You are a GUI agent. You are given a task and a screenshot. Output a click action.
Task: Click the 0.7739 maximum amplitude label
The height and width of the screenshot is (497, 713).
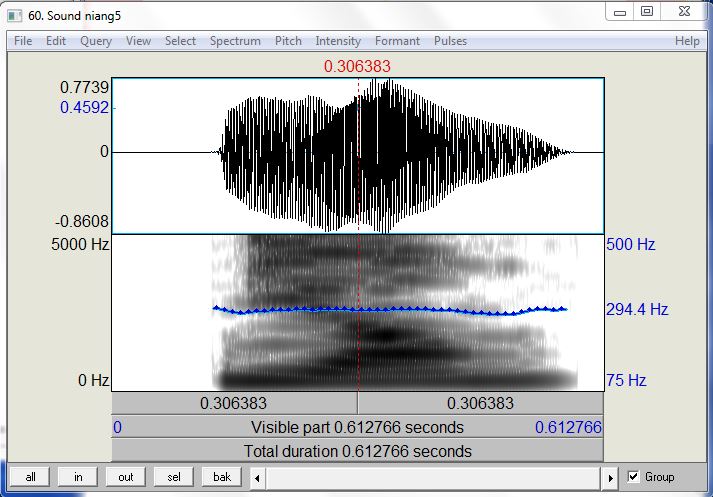(85, 87)
